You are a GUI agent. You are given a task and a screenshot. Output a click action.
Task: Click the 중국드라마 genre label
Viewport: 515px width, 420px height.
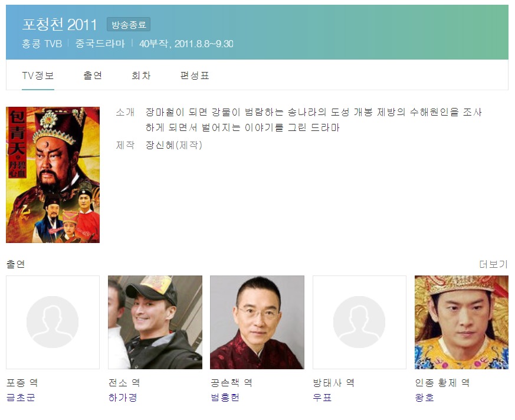pos(100,44)
